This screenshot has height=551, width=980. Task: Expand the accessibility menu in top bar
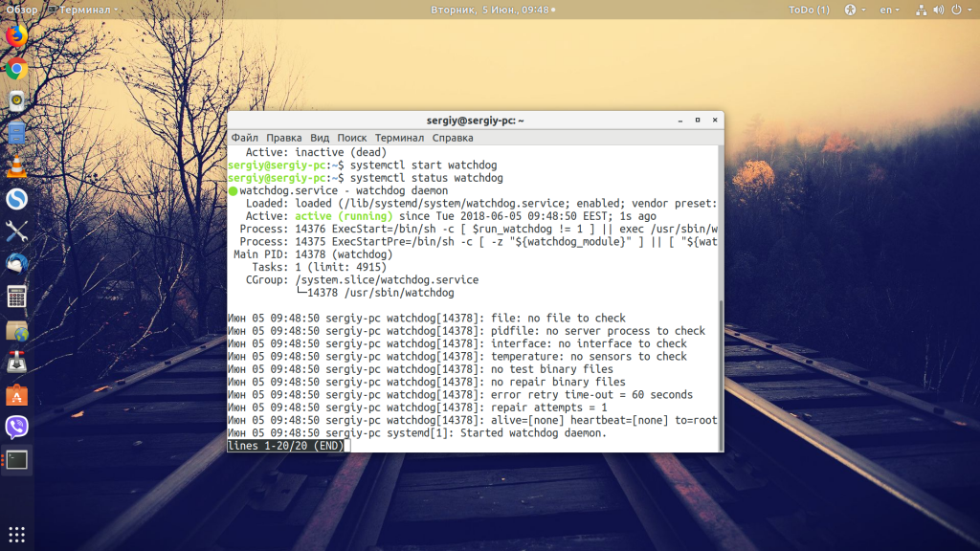850,10
